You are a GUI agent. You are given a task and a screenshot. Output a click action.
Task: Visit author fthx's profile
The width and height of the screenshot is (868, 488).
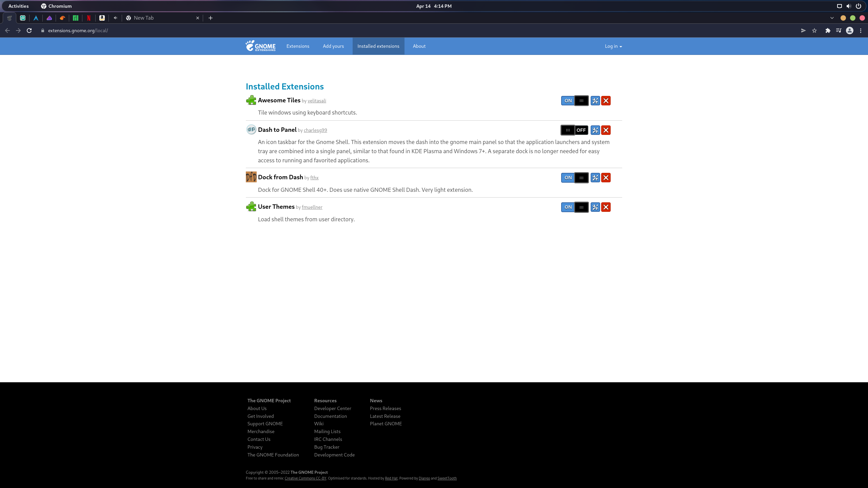[x=314, y=178]
